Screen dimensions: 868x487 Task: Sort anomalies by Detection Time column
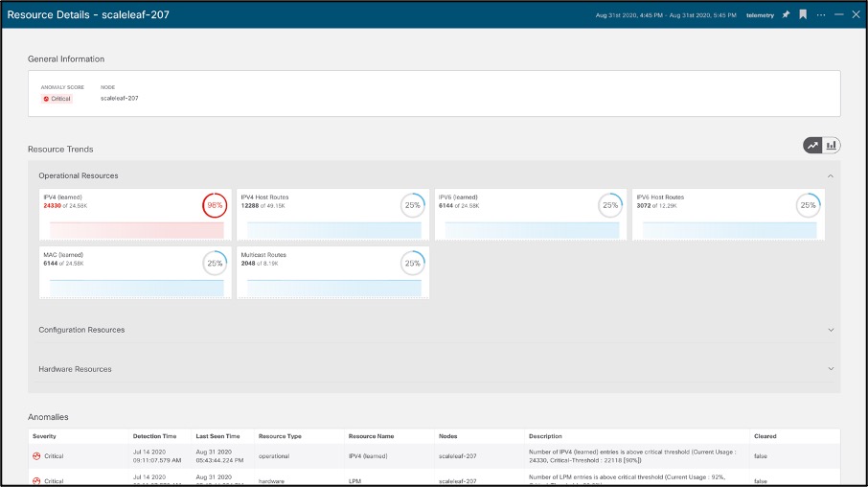coord(154,436)
